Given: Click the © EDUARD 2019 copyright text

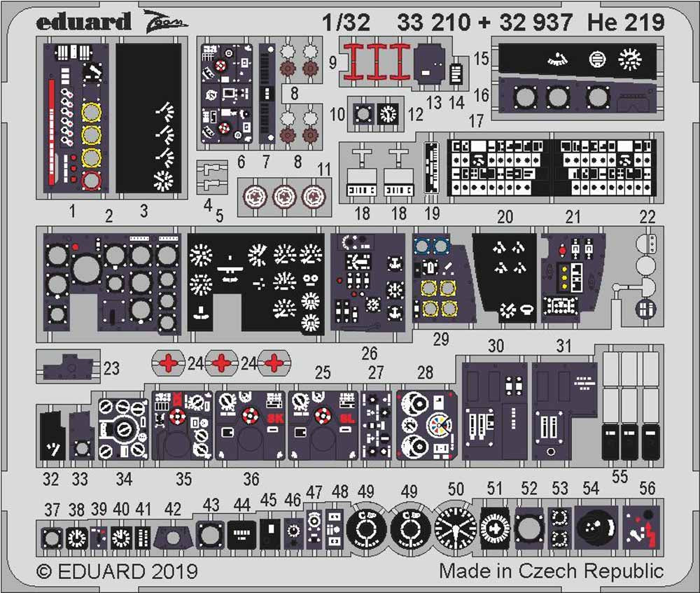Looking at the screenshot, I should pyautogui.click(x=117, y=571).
